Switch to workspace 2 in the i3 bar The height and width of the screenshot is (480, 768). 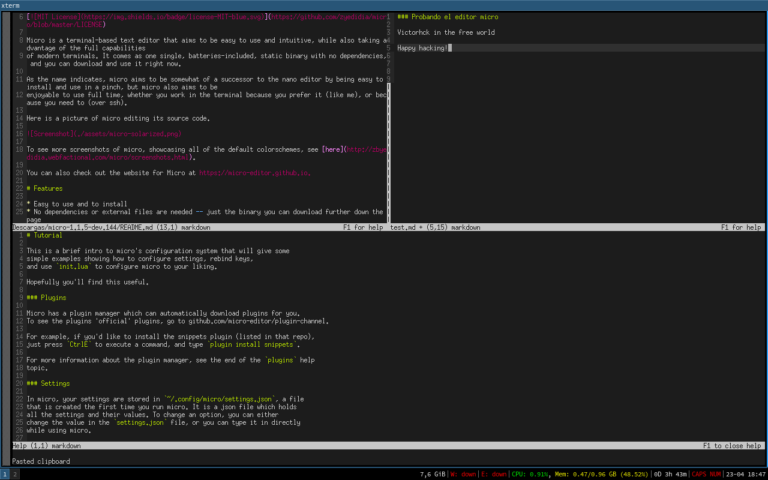15,474
